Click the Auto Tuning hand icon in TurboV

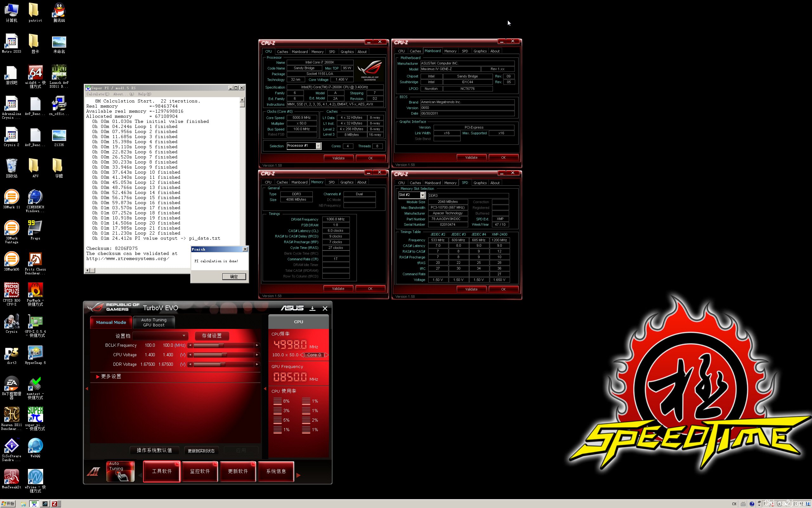121,471
